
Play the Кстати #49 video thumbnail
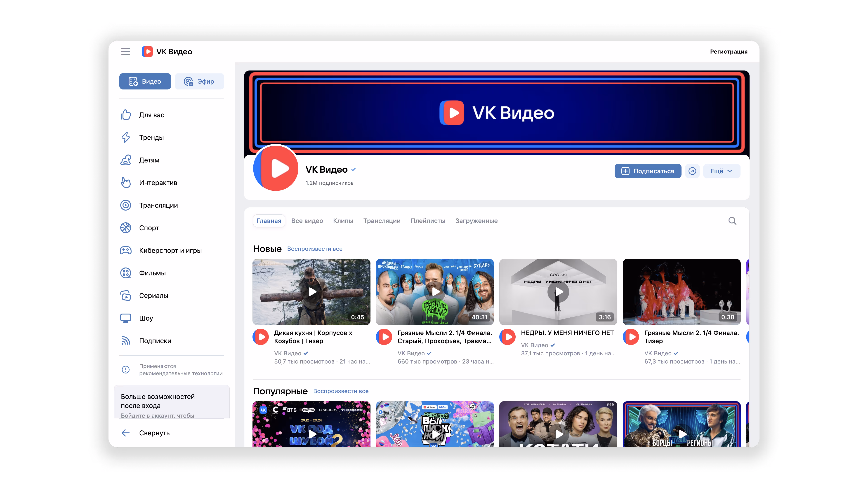click(558, 424)
